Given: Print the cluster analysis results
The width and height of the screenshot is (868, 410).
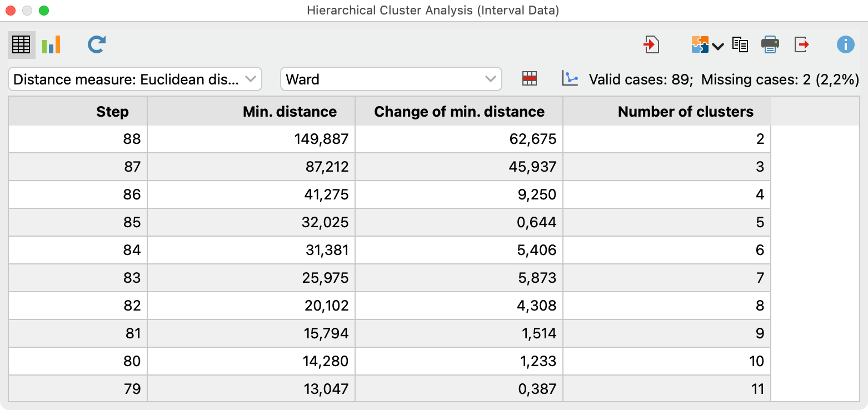Looking at the screenshot, I should pos(770,44).
